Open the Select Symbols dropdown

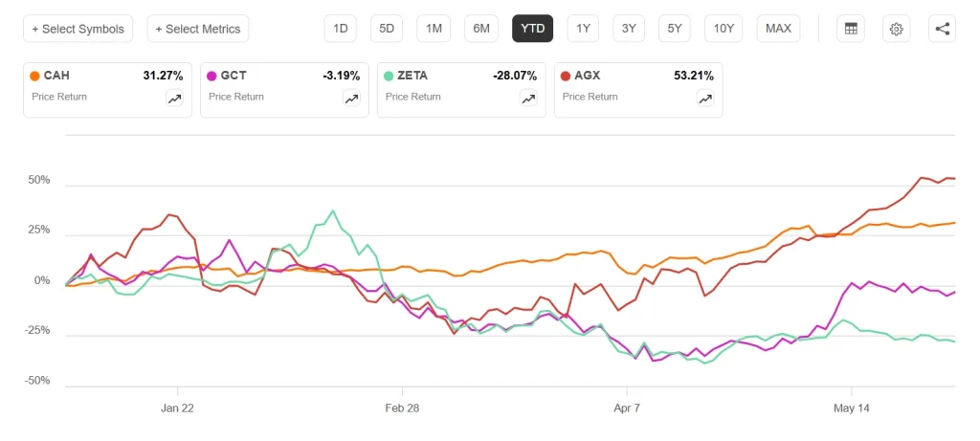click(78, 29)
